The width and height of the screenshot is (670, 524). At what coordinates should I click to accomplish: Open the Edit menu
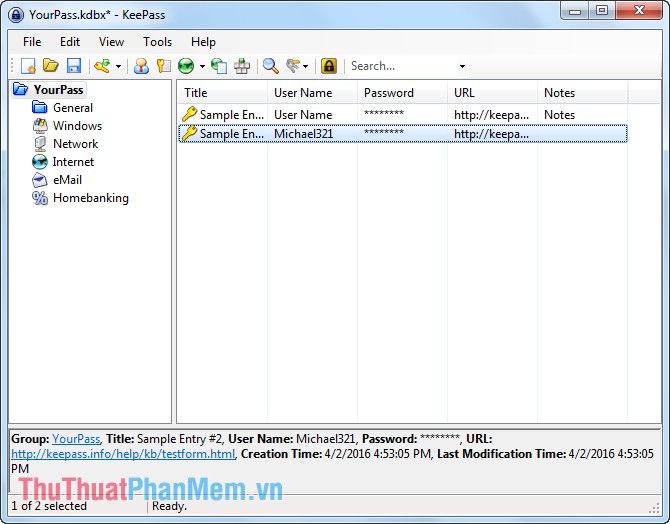tap(70, 42)
